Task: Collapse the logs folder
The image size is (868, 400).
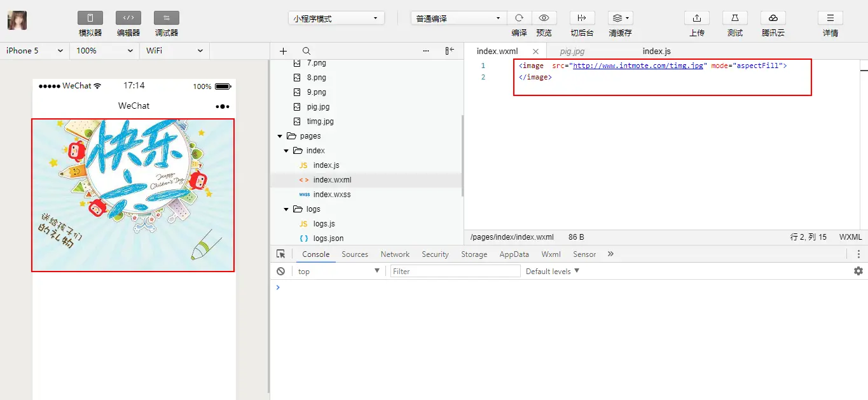Action: tap(286, 209)
